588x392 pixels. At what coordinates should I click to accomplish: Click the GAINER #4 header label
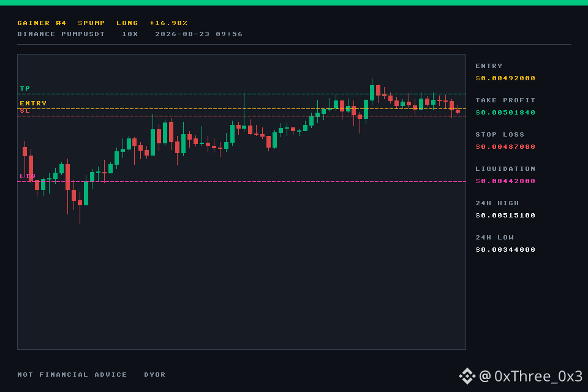tap(42, 23)
